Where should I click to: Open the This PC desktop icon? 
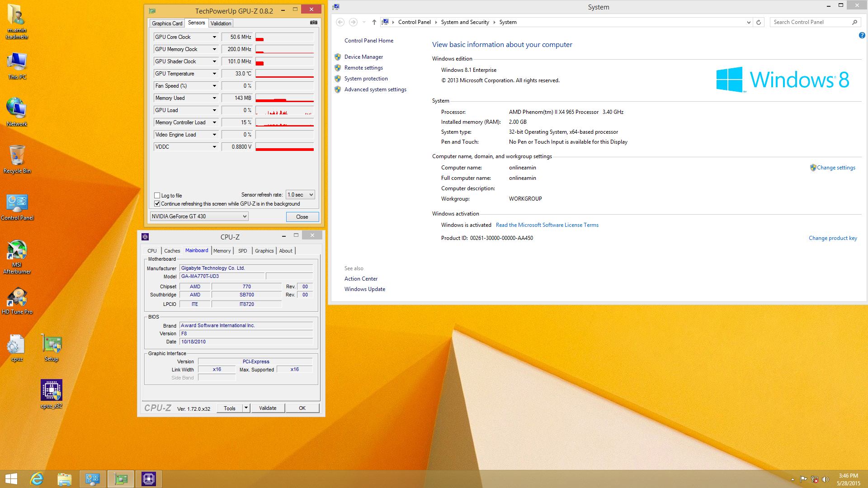tap(17, 66)
